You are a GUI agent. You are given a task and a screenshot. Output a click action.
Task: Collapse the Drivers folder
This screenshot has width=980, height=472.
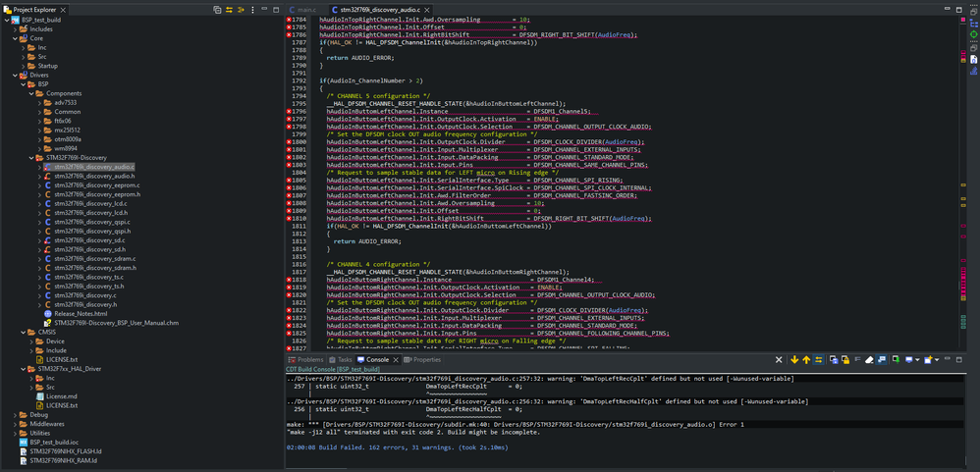coord(15,75)
